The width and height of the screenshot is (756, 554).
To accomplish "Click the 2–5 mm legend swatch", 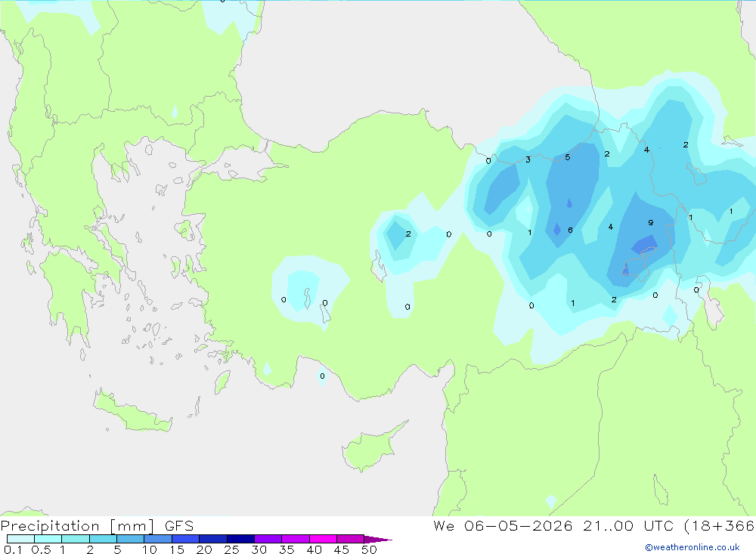I will [x=103, y=539].
